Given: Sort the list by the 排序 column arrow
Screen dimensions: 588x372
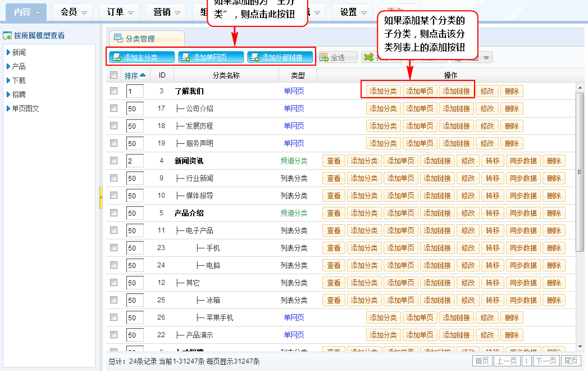Looking at the screenshot, I should point(143,75).
